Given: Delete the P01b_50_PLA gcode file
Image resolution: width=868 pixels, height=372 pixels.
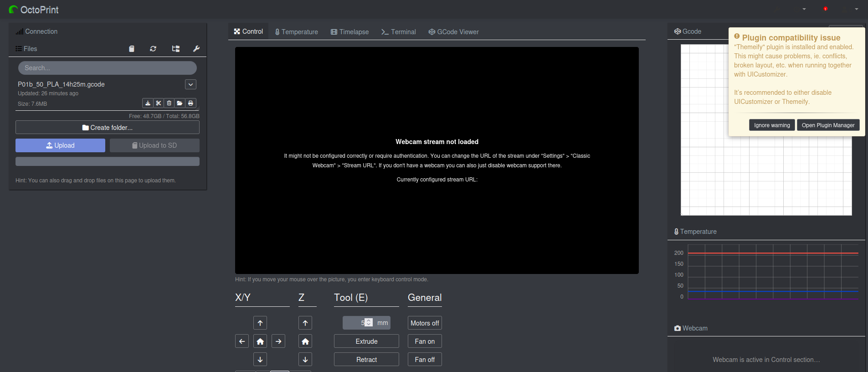Looking at the screenshot, I should pyautogui.click(x=169, y=103).
